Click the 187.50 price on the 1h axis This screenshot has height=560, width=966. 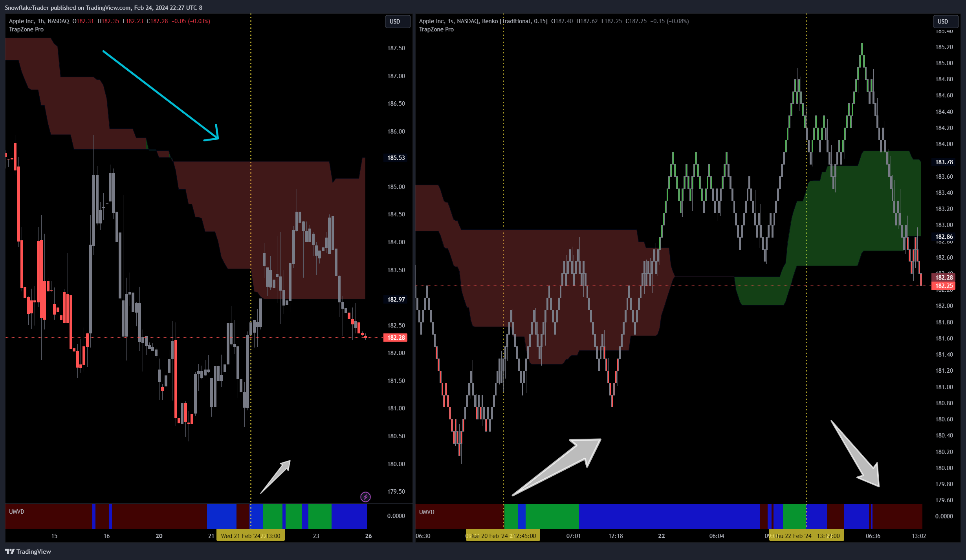click(x=396, y=48)
